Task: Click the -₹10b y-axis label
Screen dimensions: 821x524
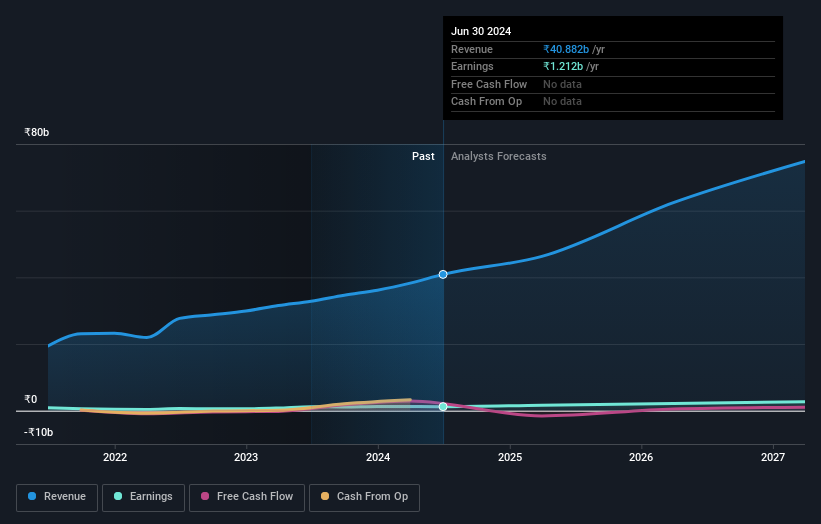Action: click(38, 432)
